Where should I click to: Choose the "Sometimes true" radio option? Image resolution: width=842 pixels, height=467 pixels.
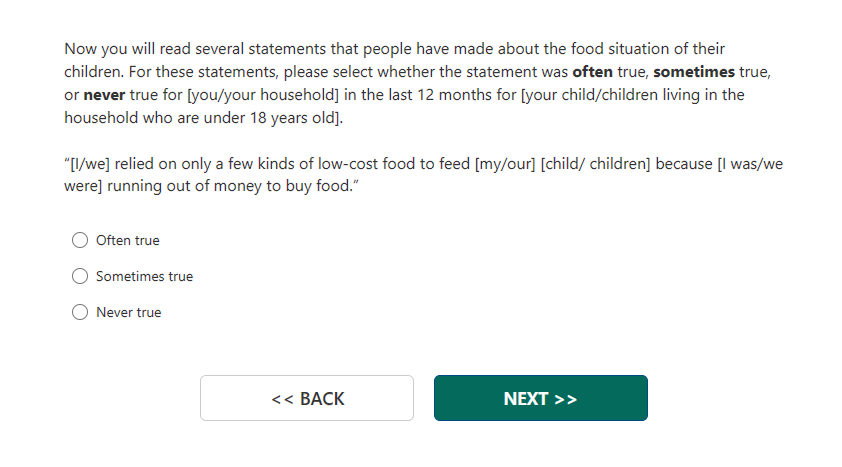(80, 277)
